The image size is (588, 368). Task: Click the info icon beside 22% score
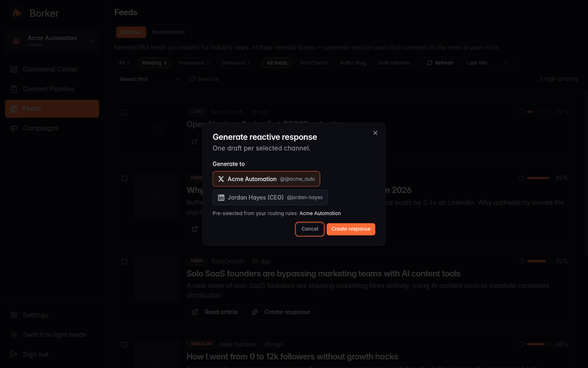[x=521, y=112]
